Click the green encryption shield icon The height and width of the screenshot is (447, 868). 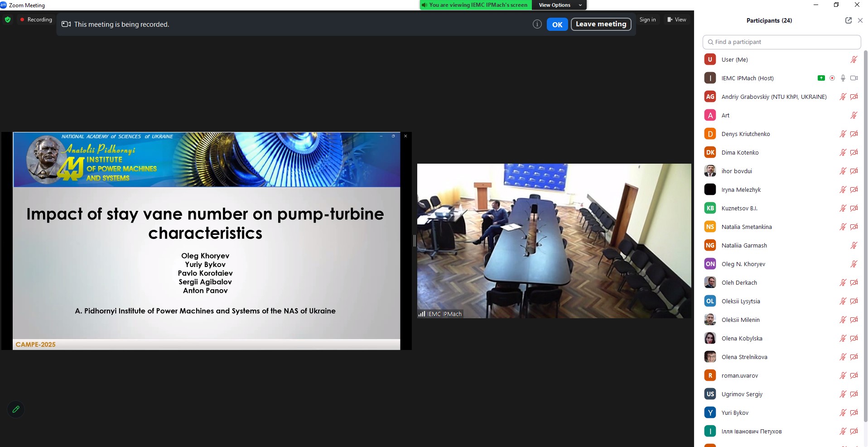click(8, 19)
